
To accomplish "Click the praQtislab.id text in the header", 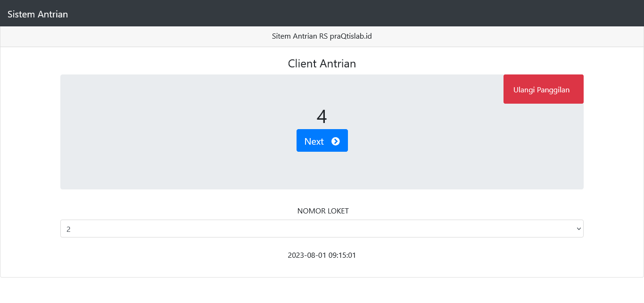I will 351,36.
